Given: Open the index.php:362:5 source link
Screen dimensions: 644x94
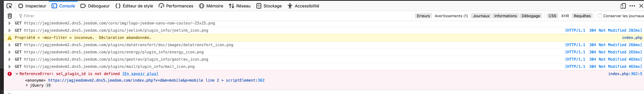Looking at the screenshot, I should 625,74.
